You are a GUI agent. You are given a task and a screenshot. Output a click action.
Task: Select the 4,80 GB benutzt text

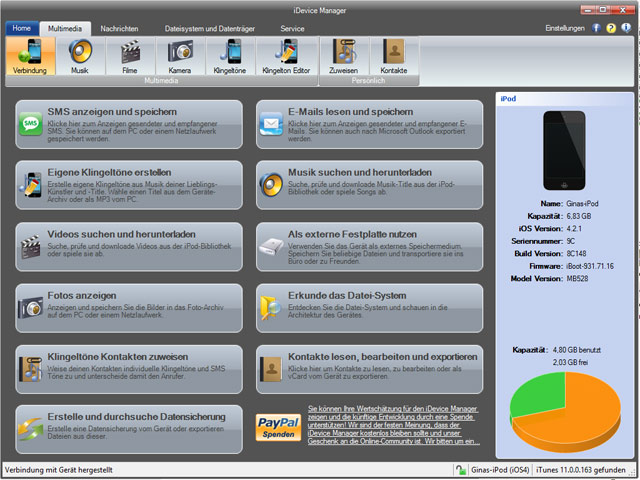pyautogui.click(x=576, y=350)
